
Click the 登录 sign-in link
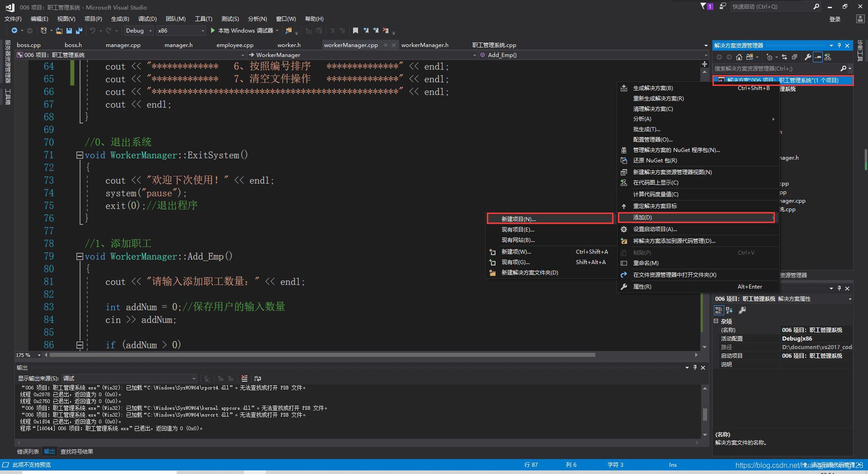pyautogui.click(x=835, y=19)
